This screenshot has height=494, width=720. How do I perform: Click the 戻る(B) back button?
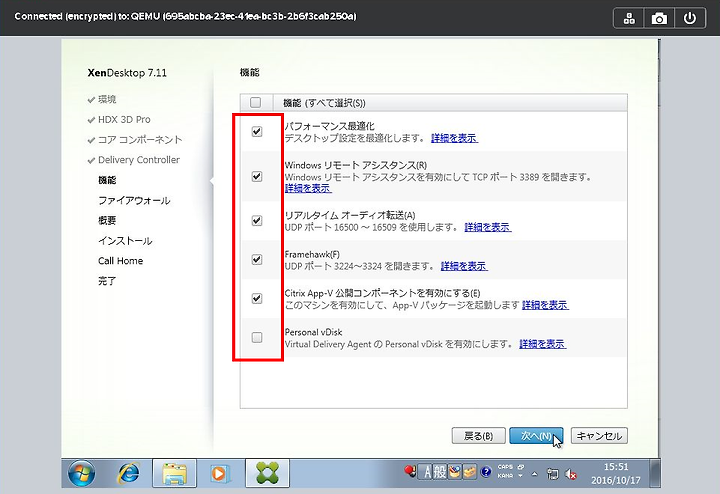478,436
